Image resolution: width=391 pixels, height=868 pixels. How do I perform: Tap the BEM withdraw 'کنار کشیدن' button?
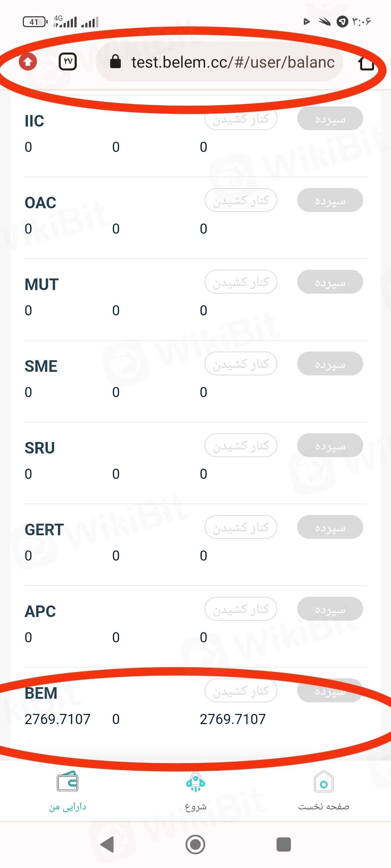tap(241, 691)
